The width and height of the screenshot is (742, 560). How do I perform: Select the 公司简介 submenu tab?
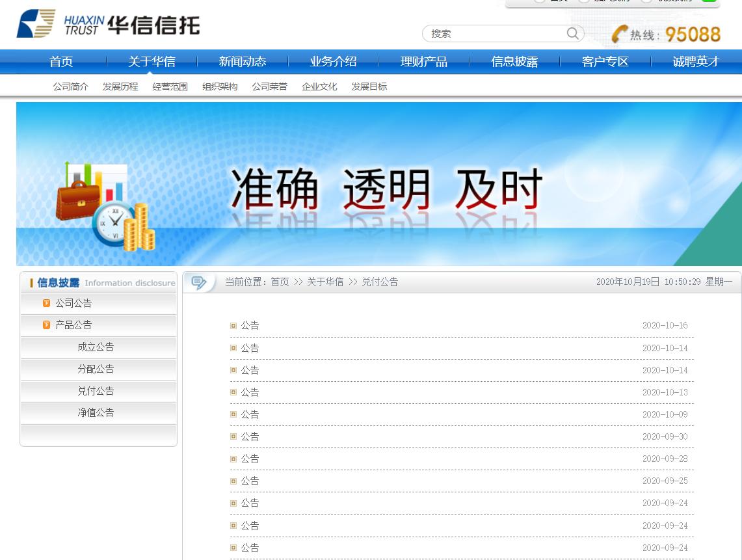[70, 86]
